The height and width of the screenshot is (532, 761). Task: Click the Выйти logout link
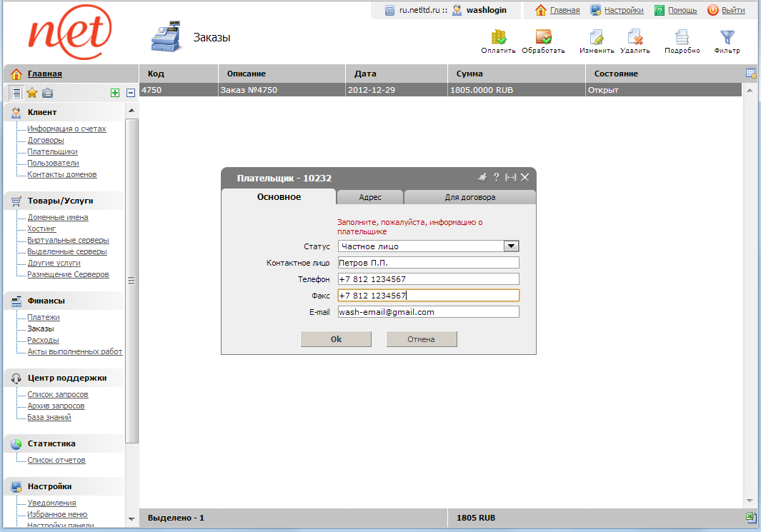pos(732,10)
